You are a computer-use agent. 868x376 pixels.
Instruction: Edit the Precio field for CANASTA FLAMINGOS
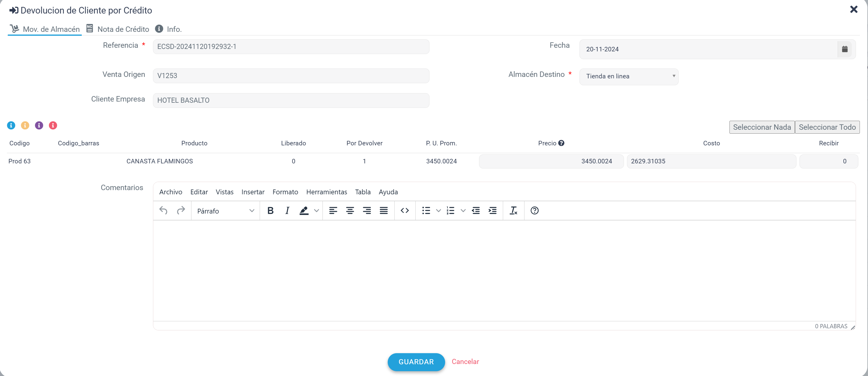point(551,161)
